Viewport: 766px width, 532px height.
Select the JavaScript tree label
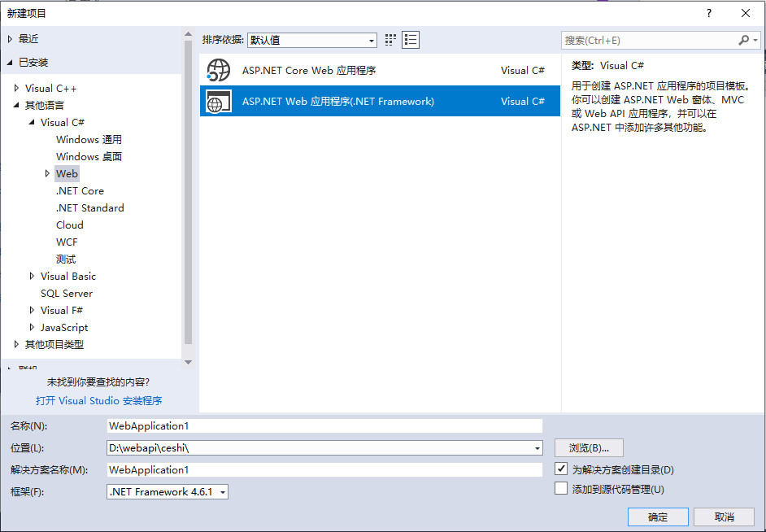tap(64, 327)
